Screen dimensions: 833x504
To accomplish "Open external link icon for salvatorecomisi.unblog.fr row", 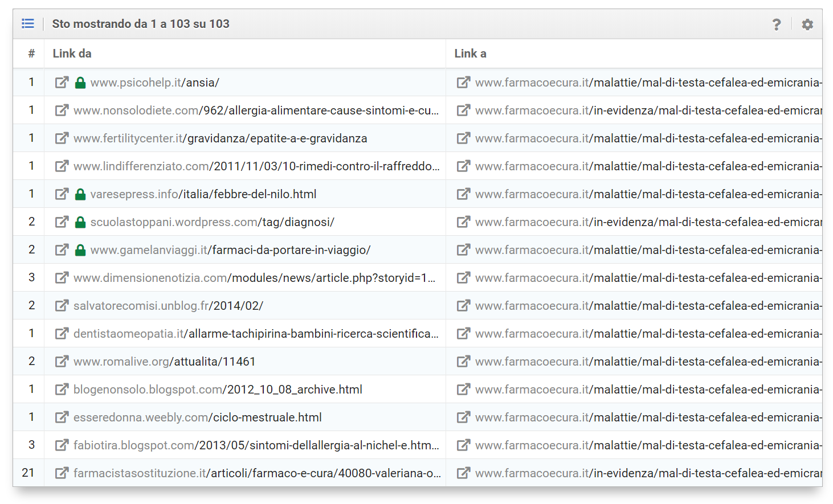I will 62,305.
